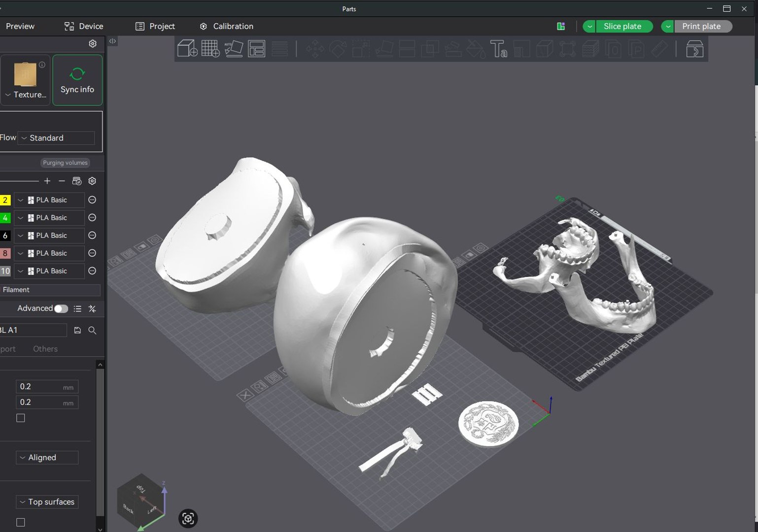Open Purging volumes button
The image size is (758, 532).
click(x=65, y=163)
